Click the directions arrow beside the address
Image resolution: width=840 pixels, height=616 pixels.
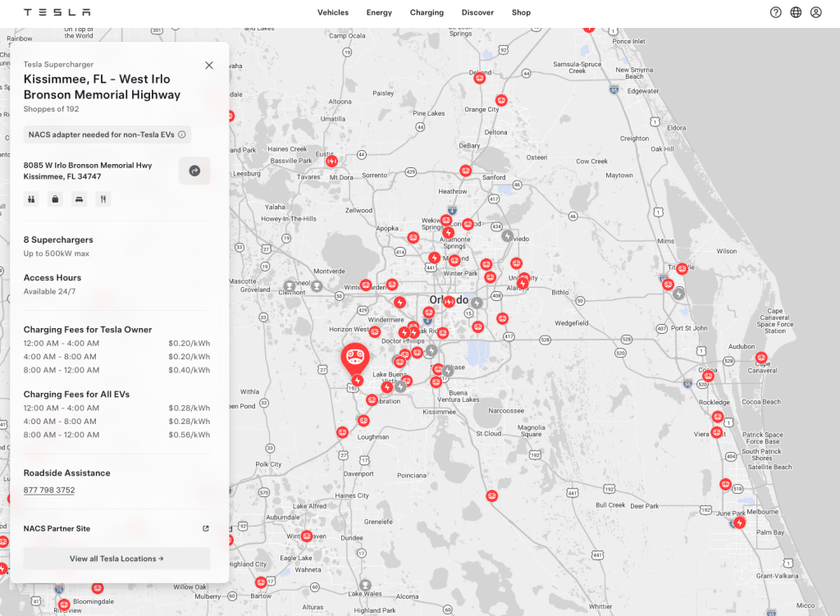194,171
